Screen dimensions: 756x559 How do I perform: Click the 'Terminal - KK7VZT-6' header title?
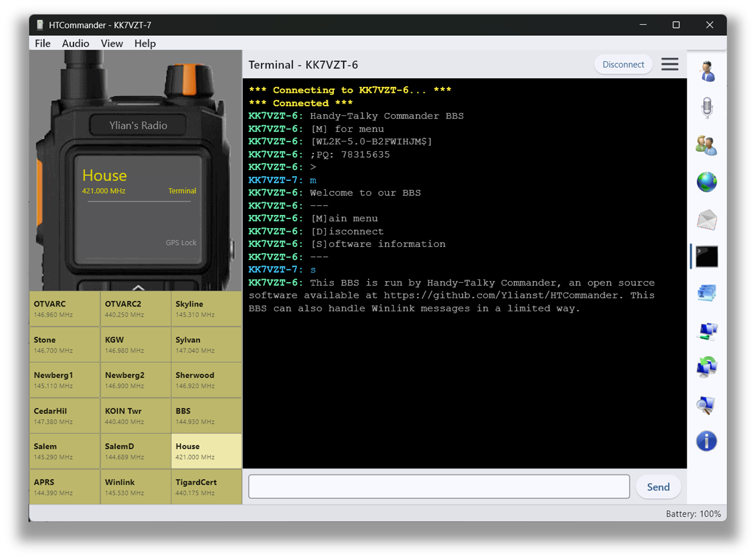click(303, 65)
